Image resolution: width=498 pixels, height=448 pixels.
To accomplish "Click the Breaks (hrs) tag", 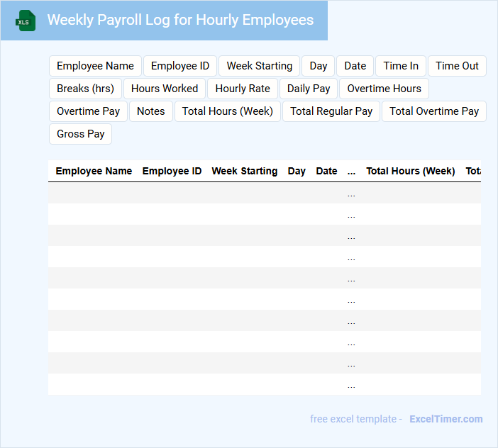I will [x=85, y=89].
